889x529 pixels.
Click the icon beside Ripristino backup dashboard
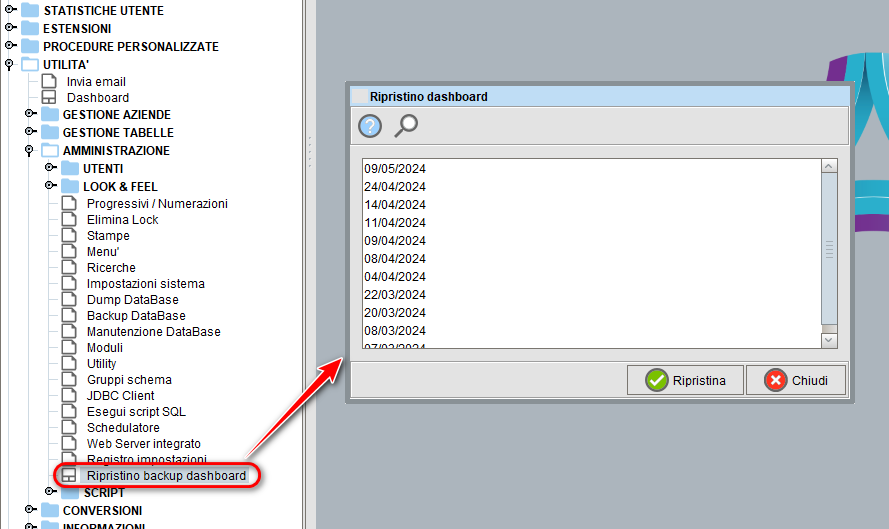tap(69, 476)
